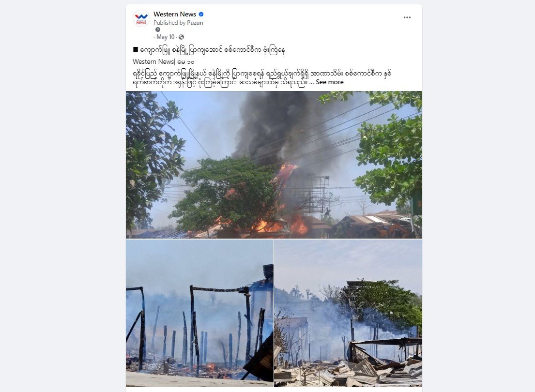Open the Puzun publisher profile link
Image resolution: width=535 pixels, height=392 pixels.
[195, 23]
